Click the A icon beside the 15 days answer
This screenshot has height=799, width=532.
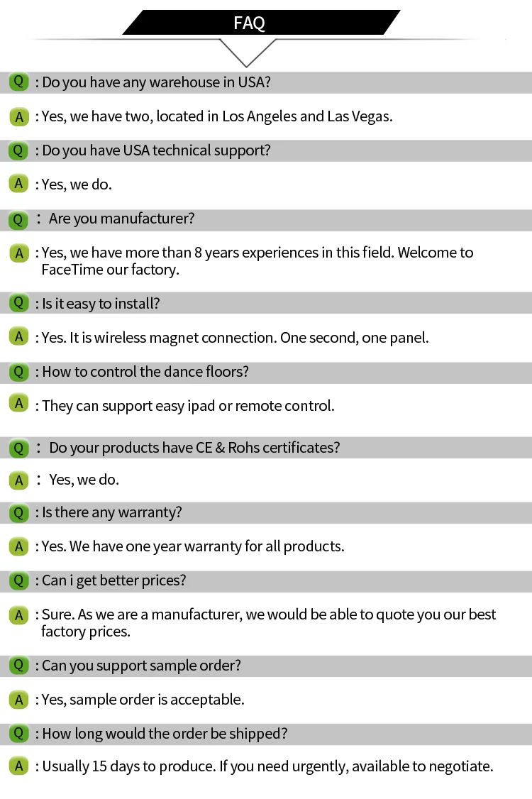point(18,766)
